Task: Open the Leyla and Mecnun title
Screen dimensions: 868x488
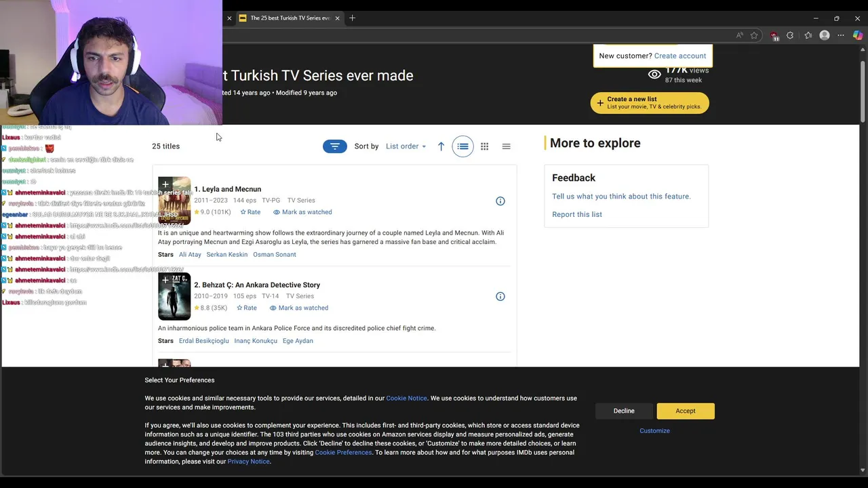Action: [x=227, y=189]
